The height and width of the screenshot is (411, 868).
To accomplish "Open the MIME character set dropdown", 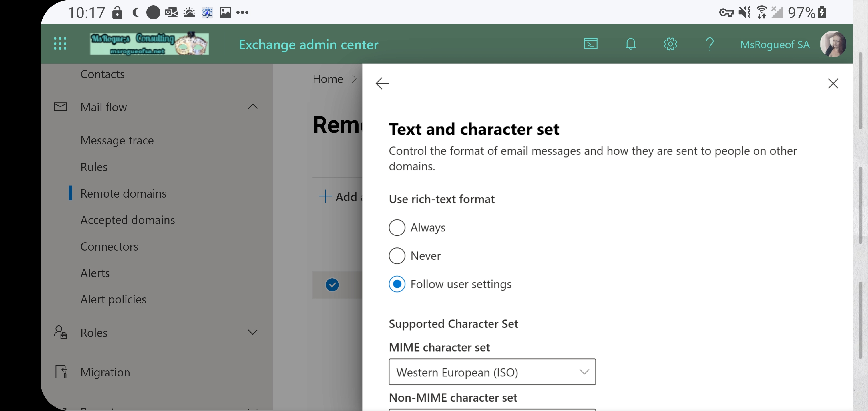I will (x=492, y=372).
